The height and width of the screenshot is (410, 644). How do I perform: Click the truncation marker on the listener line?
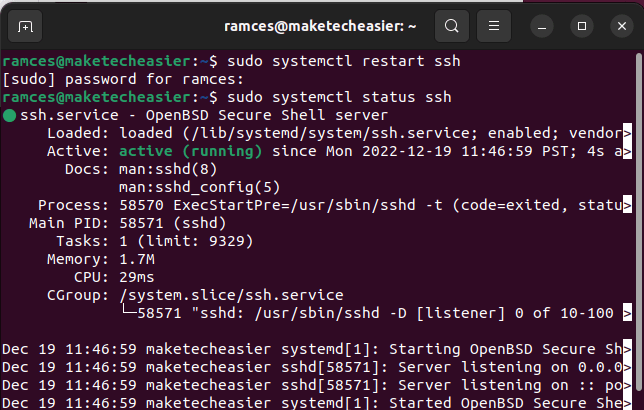pos(627,313)
